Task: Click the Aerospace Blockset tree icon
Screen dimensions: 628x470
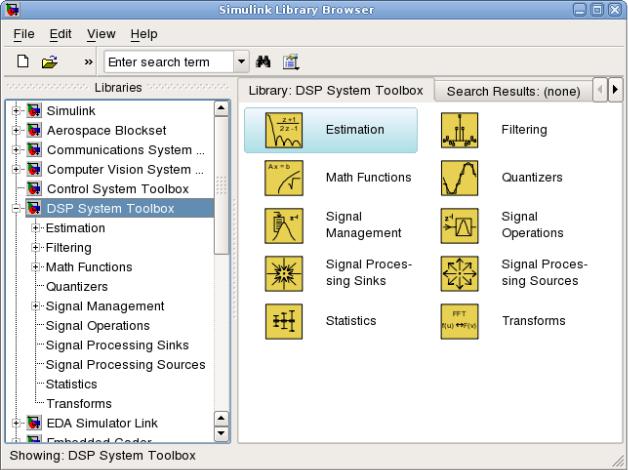Action: [34, 130]
